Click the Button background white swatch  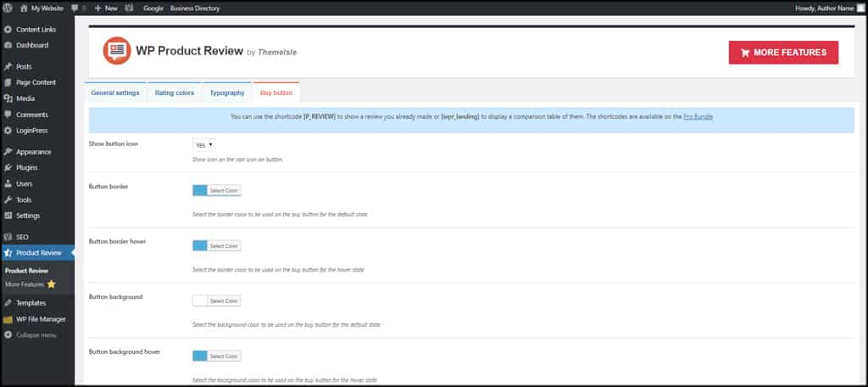[200, 301]
